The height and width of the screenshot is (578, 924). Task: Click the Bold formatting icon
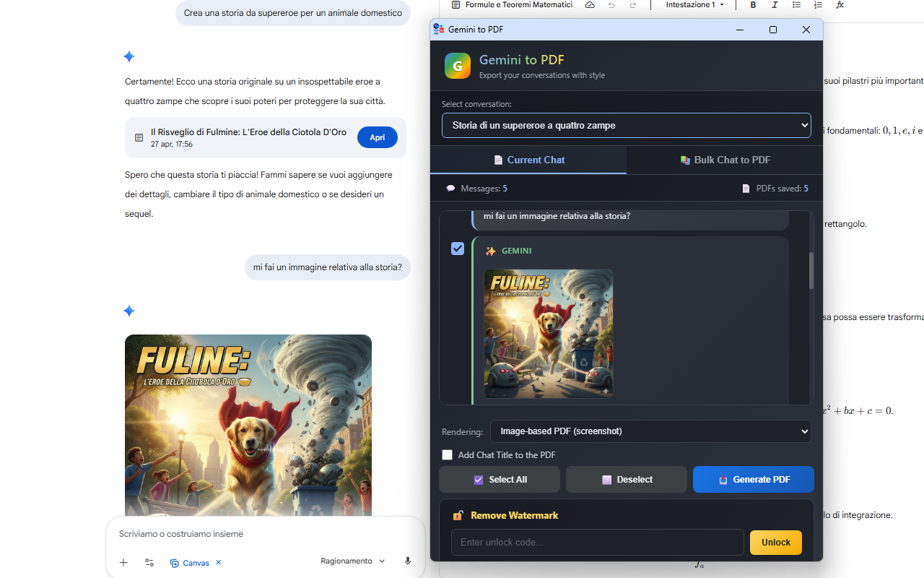753,5
